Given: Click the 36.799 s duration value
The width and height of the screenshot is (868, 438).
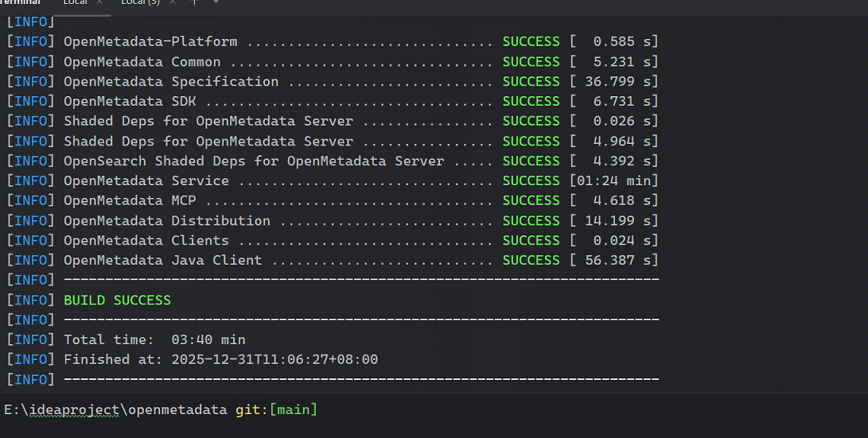Looking at the screenshot, I should tap(618, 81).
